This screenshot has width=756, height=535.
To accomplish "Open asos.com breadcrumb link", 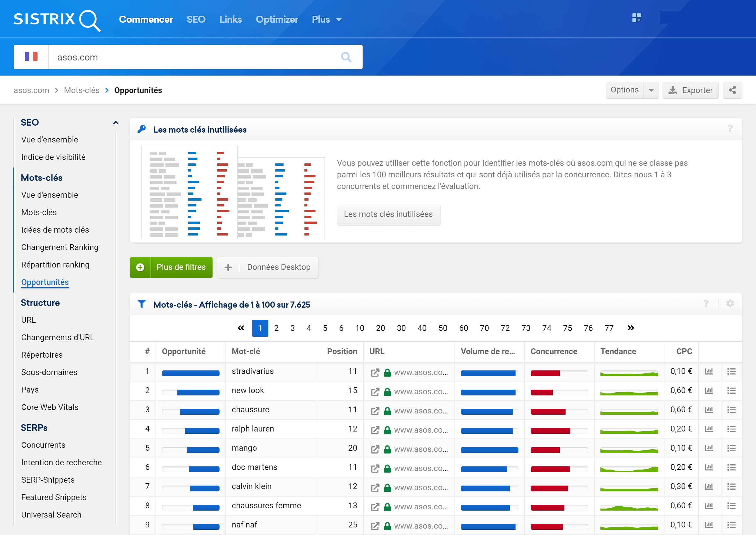I will (x=31, y=90).
